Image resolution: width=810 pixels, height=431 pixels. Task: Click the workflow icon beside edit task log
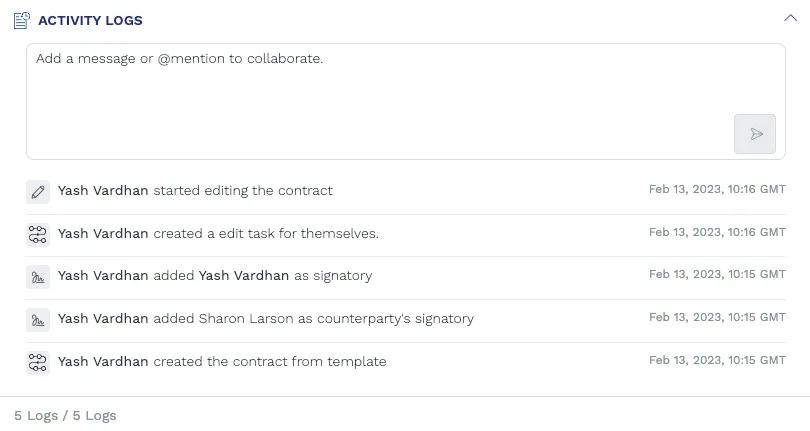coord(38,234)
